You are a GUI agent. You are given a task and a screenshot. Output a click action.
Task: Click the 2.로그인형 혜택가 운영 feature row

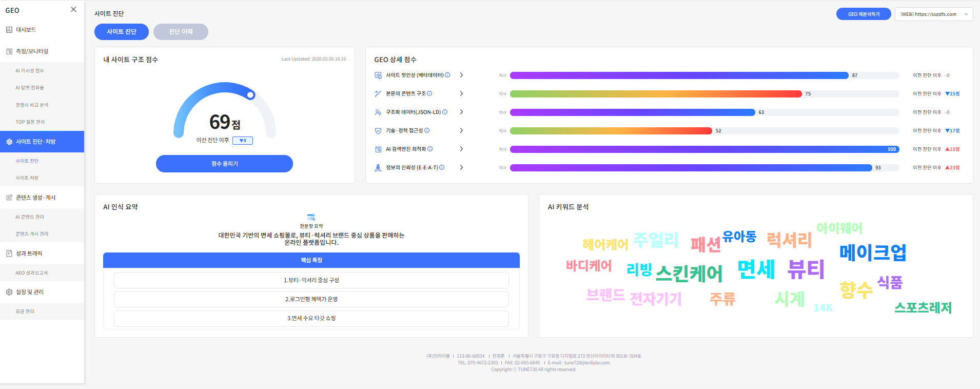(311, 299)
